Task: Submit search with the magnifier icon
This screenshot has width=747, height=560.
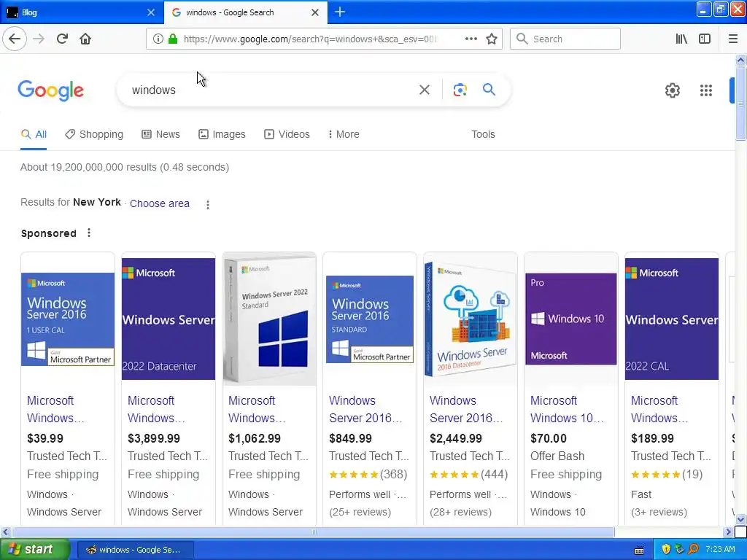Action: tap(489, 90)
